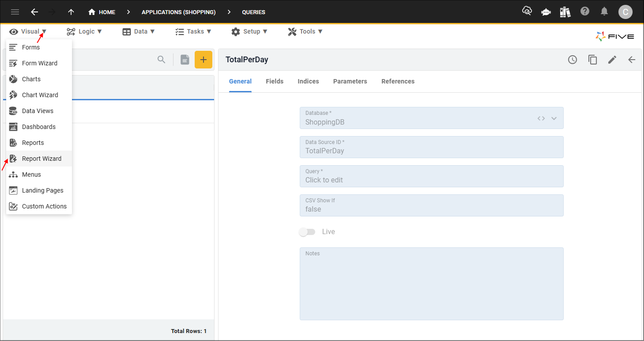The height and width of the screenshot is (341, 644).
Task: Select Dashboards menu entry
Action: coord(39,127)
